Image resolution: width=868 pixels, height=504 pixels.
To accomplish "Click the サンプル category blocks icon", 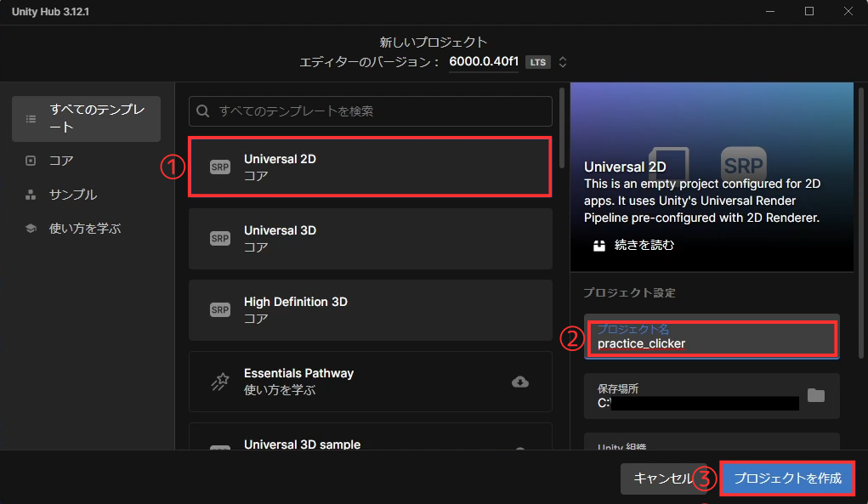I will (31, 195).
